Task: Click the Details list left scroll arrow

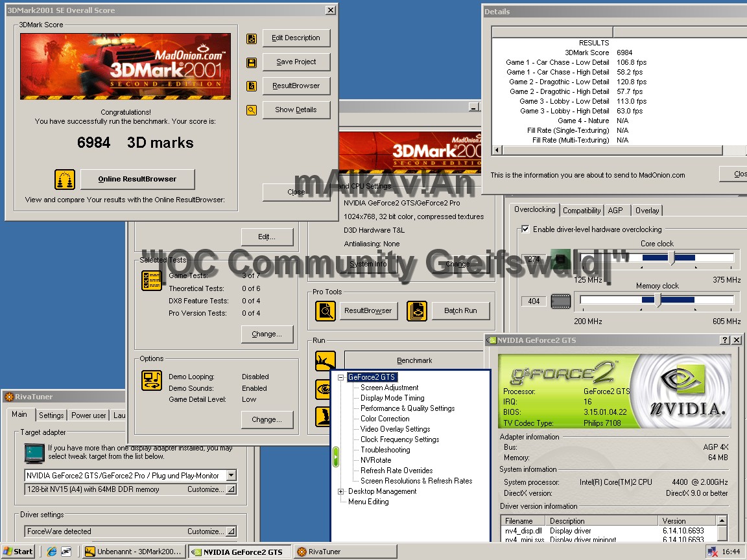Action: [x=497, y=150]
